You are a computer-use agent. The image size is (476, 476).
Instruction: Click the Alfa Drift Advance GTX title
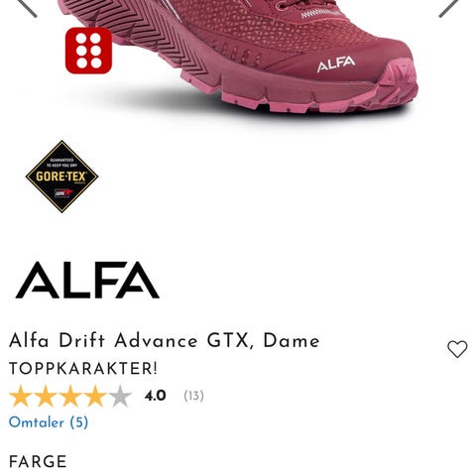[165, 341]
